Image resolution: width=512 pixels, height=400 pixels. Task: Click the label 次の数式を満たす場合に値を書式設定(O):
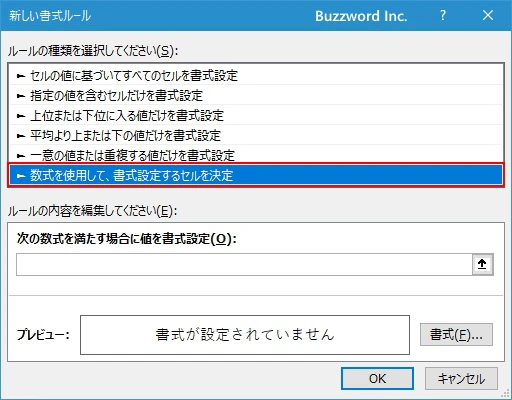(x=127, y=238)
